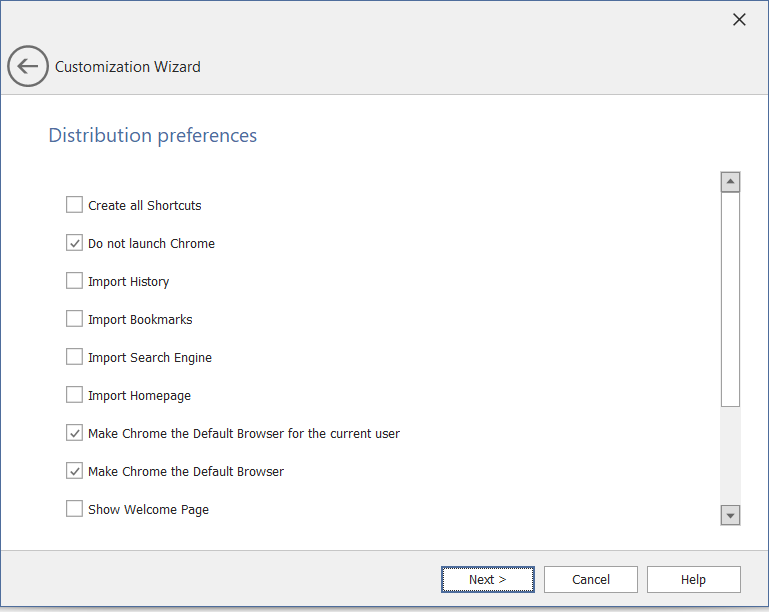Check the Import Search Engine box

pos(75,357)
